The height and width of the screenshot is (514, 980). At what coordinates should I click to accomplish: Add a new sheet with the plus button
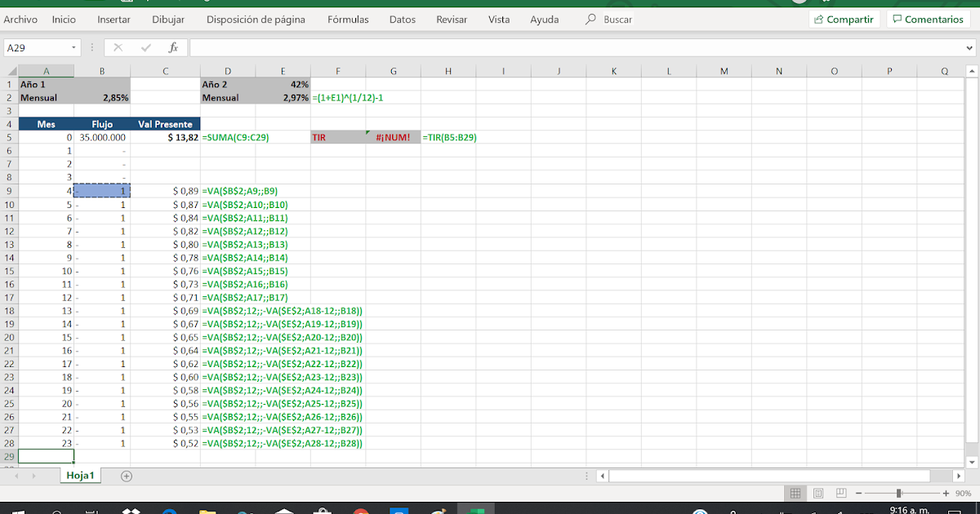click(126, 476)
